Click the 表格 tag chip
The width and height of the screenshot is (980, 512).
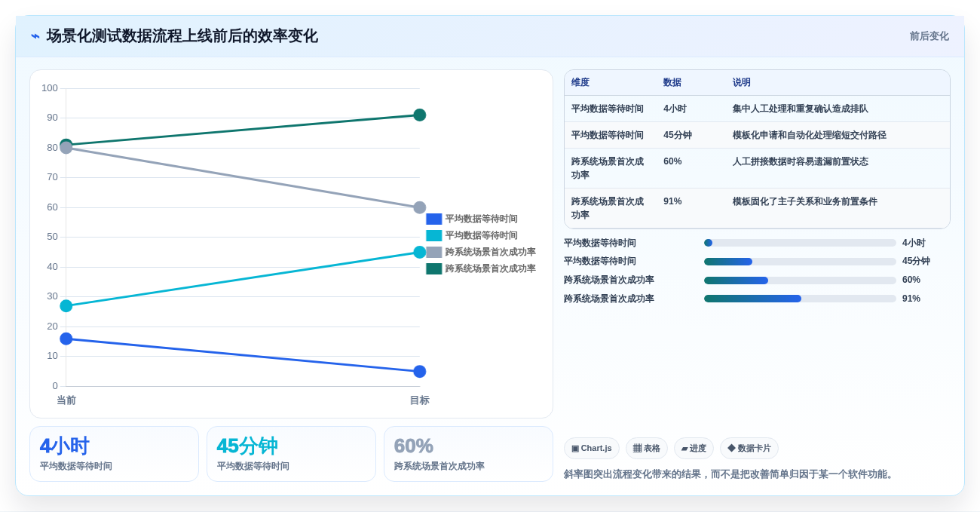tap(647, 448)
